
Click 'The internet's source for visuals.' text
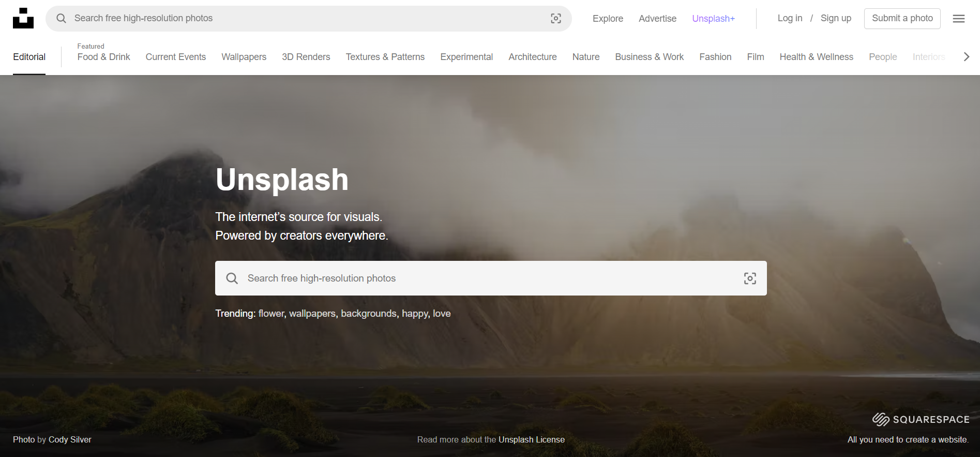click(299, 217)
